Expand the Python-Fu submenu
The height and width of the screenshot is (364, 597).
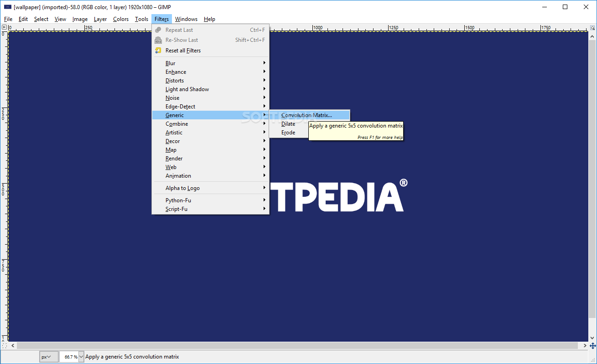click(210, 200)
